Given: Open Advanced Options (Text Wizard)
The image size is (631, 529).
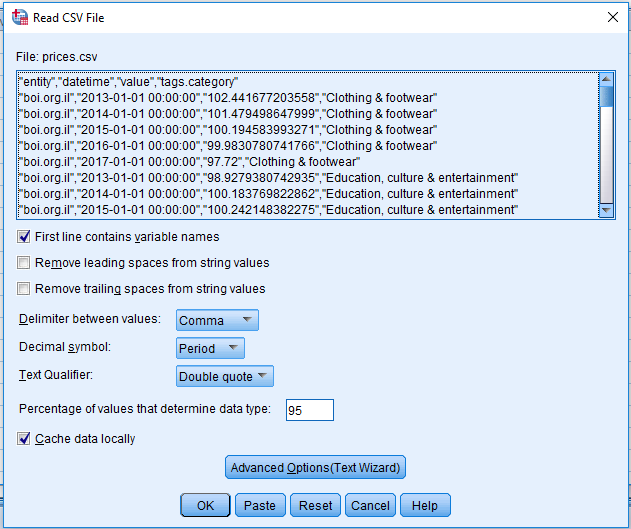Looking at the screenshot, I should pos(315,467).
